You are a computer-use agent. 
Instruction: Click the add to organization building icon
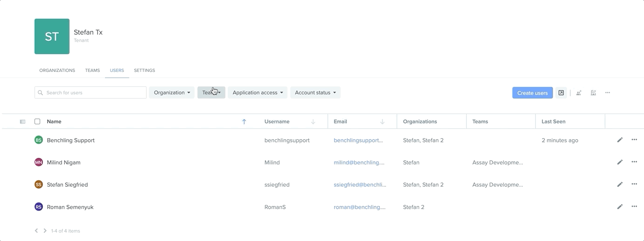click(593, 93)
